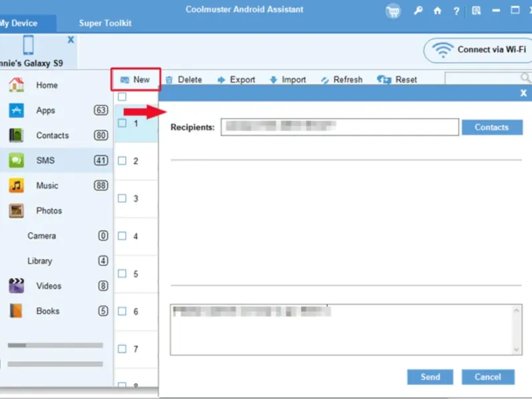Open help question mark icon

click(x=456, y=11)
